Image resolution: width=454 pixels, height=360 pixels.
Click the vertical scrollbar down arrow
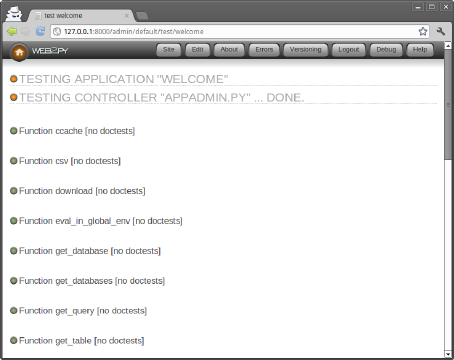(448, 354)
